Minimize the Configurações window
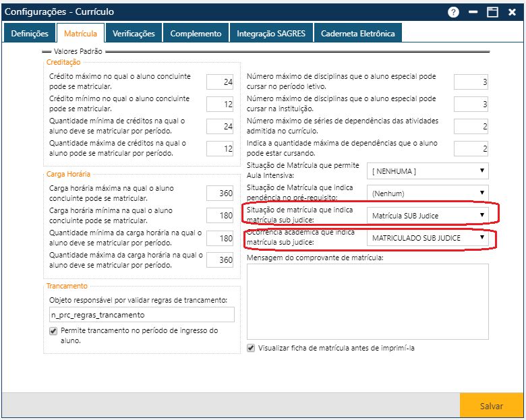 pos(473,12)
